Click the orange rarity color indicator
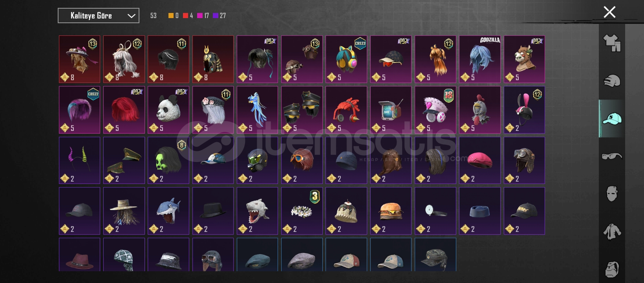This screenshot has height=283, width=644. click(171, 16)
